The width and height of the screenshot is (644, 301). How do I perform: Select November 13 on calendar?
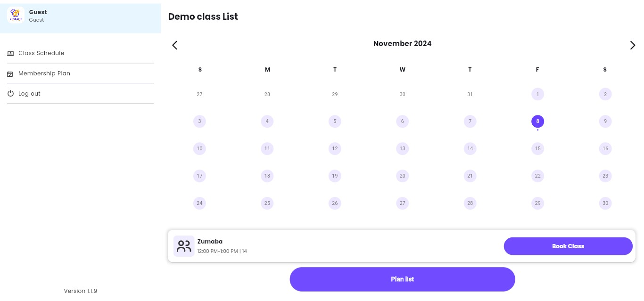(x=402, y=148)
